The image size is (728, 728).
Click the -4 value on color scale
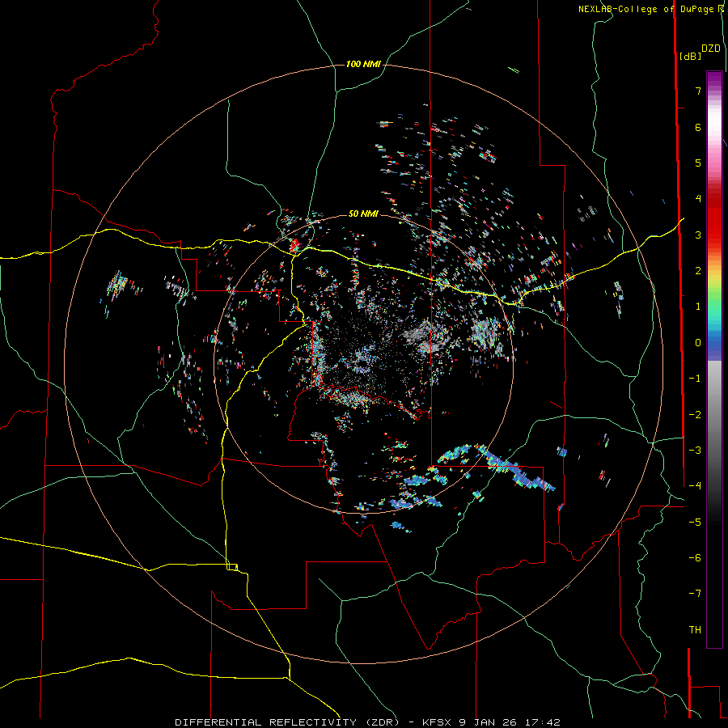point(695,486)
